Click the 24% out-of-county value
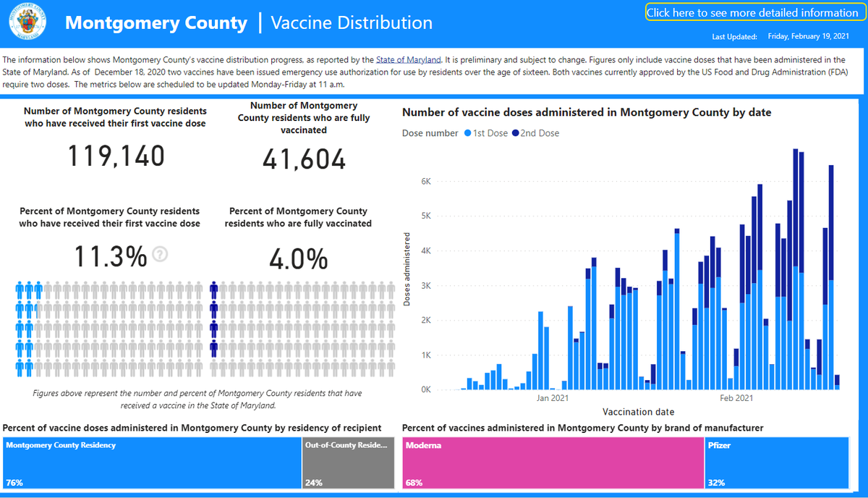 coord(313,482)
